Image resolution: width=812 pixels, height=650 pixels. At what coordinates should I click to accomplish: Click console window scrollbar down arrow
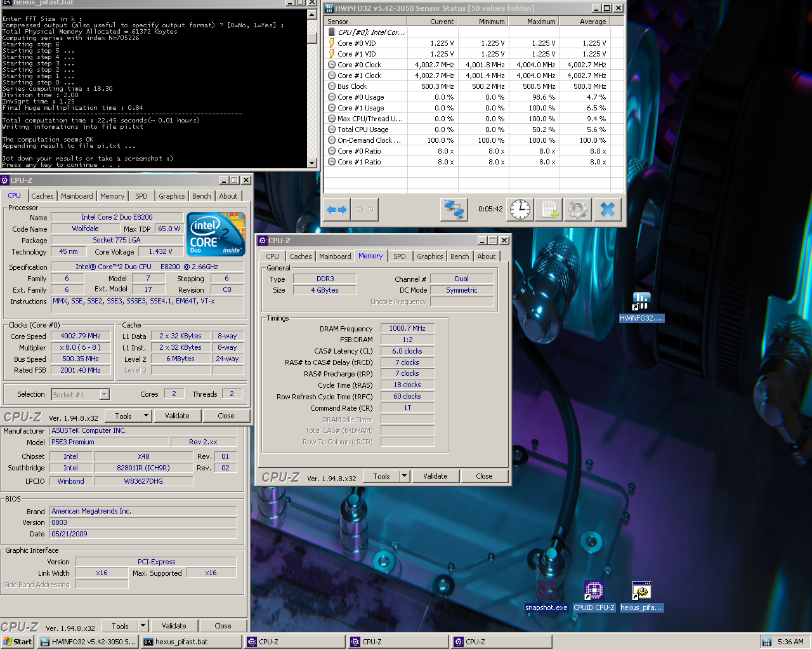pyautogui.click(x=311, y=163)
